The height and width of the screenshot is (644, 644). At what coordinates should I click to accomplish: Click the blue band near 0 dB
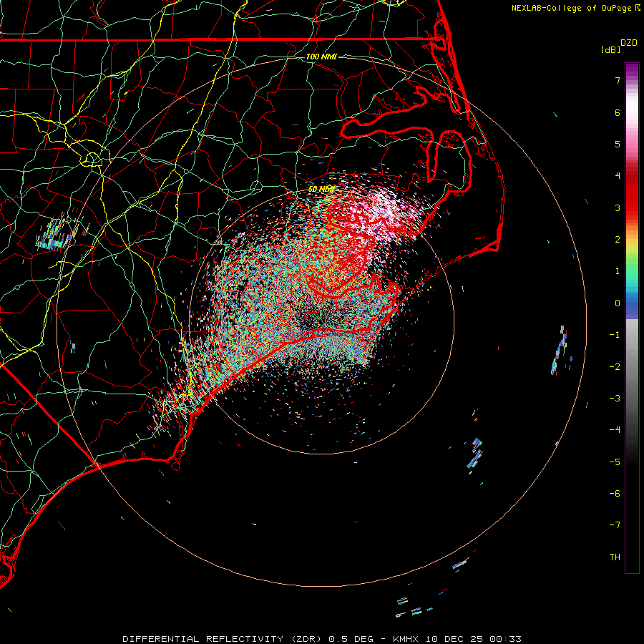click(632, 306)
